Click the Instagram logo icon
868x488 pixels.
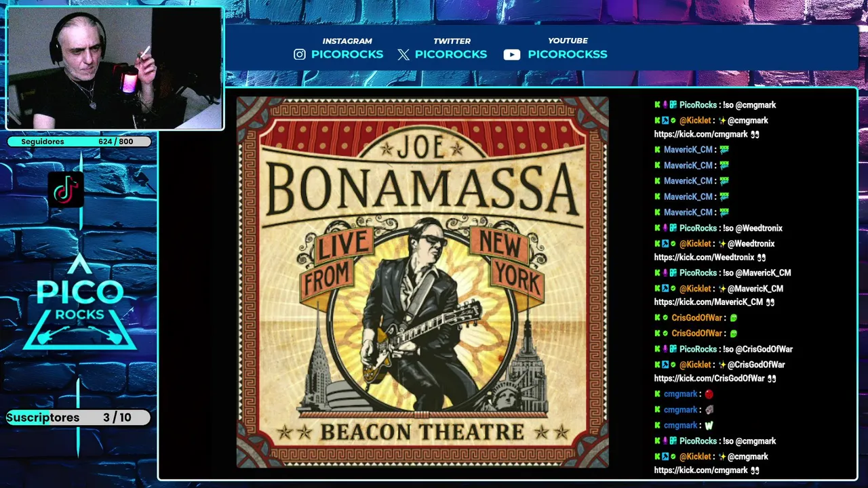pyautogui.click(x=300, y=54)
